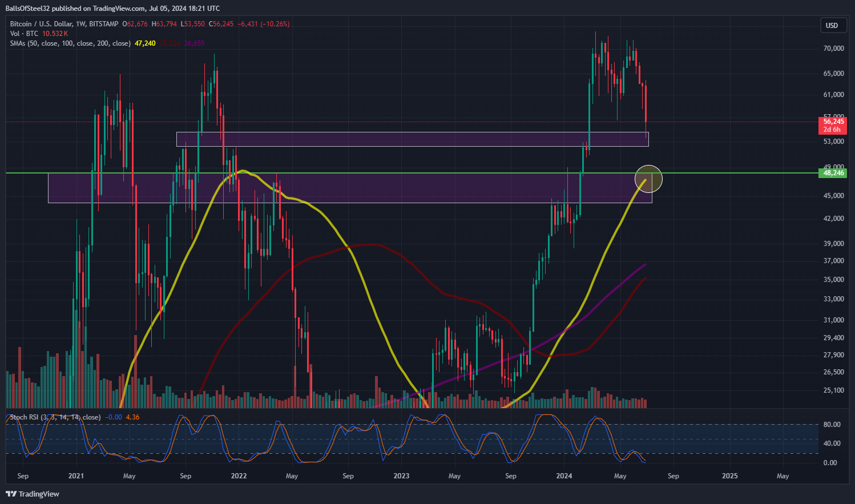855x504 pixels.
Task: Click the 45,000 price axis label
Action: coord(833,196)
